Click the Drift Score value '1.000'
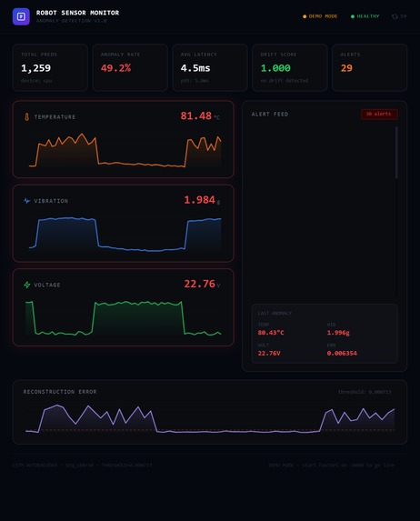420x521 pixels. tap(275, 68)
